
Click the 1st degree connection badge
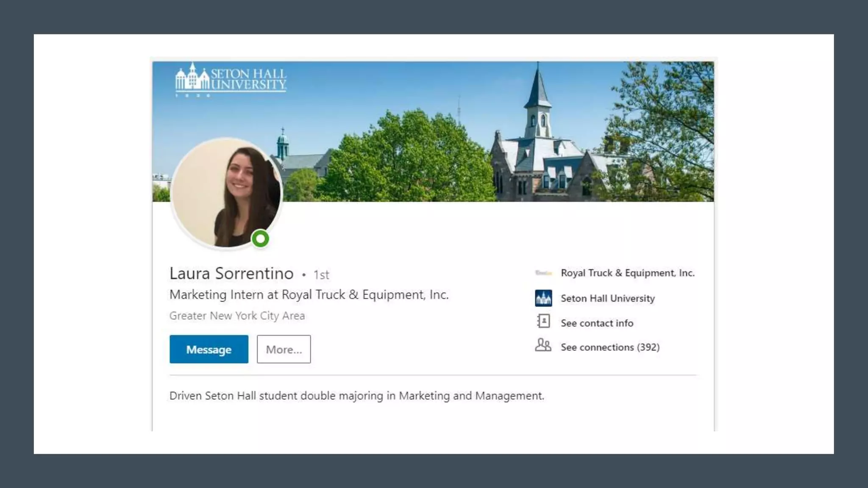click(321, 275)
